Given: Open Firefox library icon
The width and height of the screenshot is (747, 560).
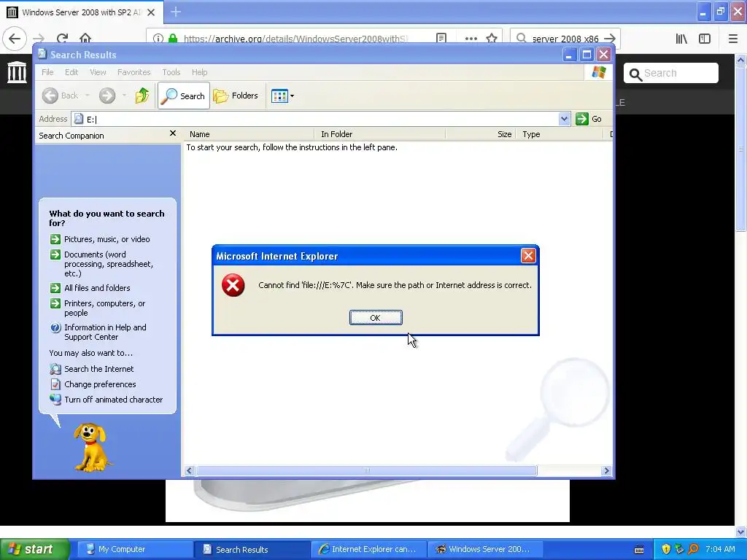Looking at the screenshot, I should pos(681,39).
